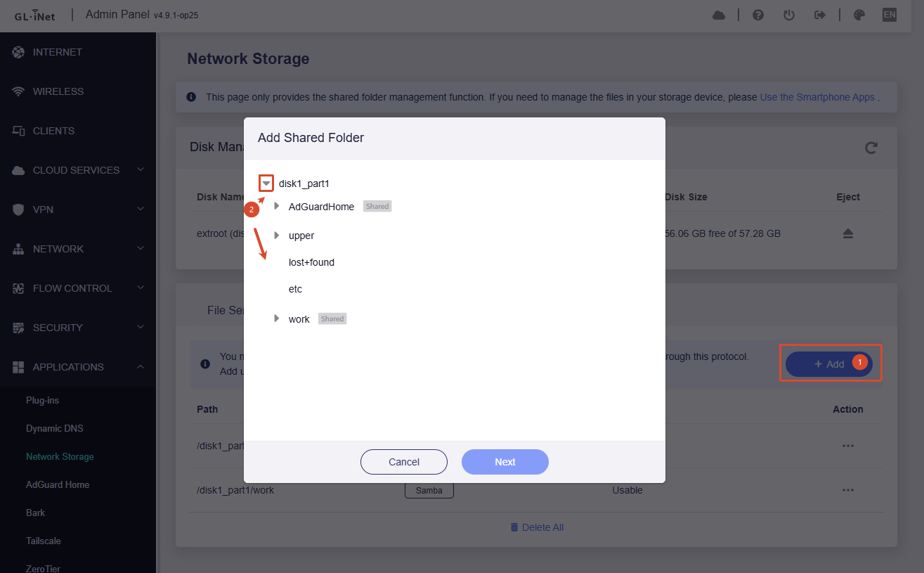Open the help question mark icon
The height and width of the screenshot is (573, 924).
coord(758,15)
